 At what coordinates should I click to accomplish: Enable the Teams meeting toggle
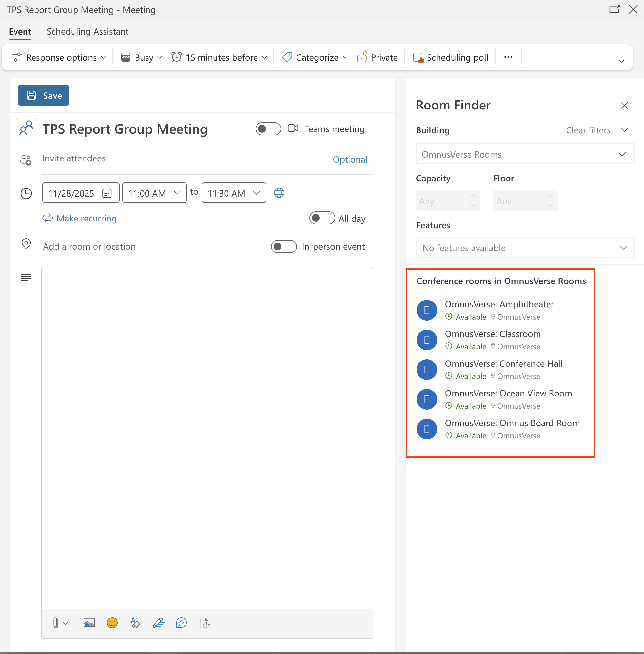268,129
